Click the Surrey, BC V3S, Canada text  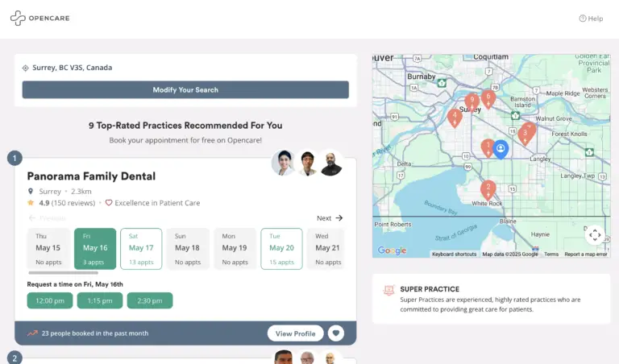pos(73,68)
